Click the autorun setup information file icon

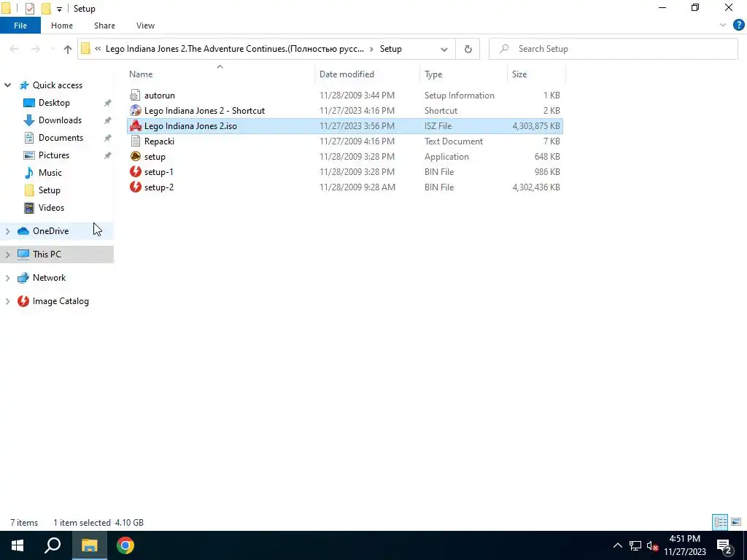135,96
